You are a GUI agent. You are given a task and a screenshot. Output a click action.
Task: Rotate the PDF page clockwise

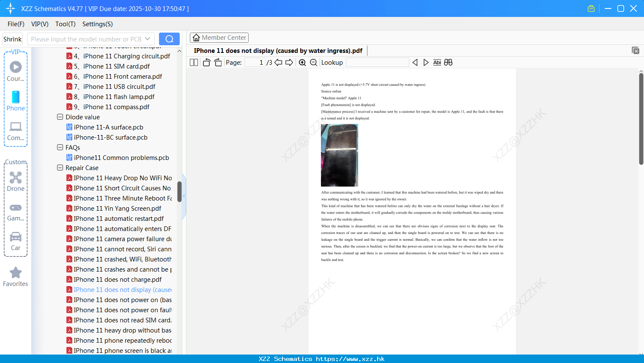coord(218,63)
